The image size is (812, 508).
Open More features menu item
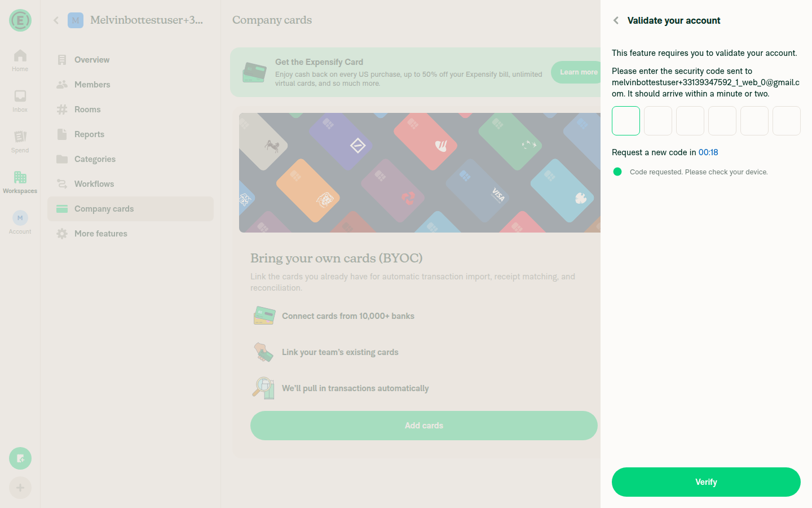coord(130,234)
